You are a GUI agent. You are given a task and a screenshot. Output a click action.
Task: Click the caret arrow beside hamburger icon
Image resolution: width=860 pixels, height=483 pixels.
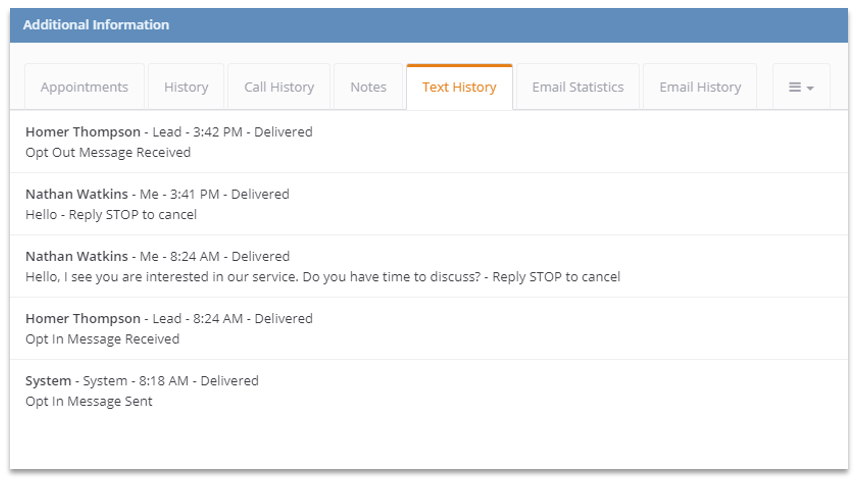810,88
